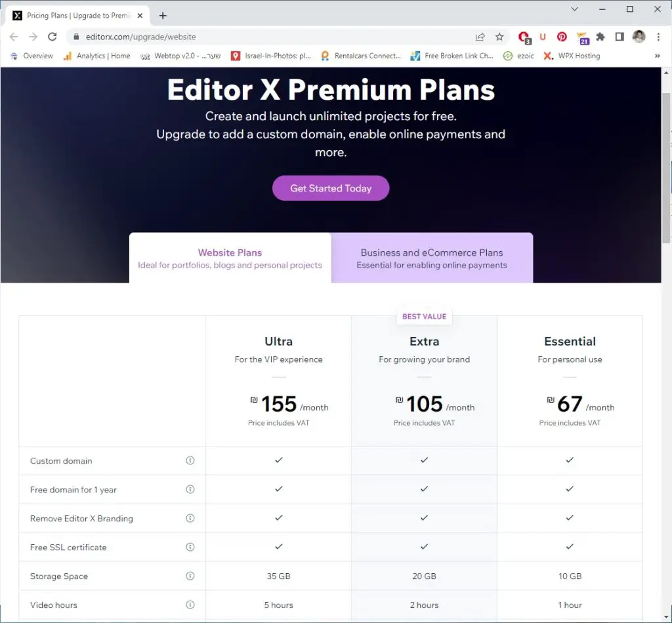This screenshot has height=623, width=672.
Task: Click the Pinterest extension icon
Action: click(x=562, y=37)
